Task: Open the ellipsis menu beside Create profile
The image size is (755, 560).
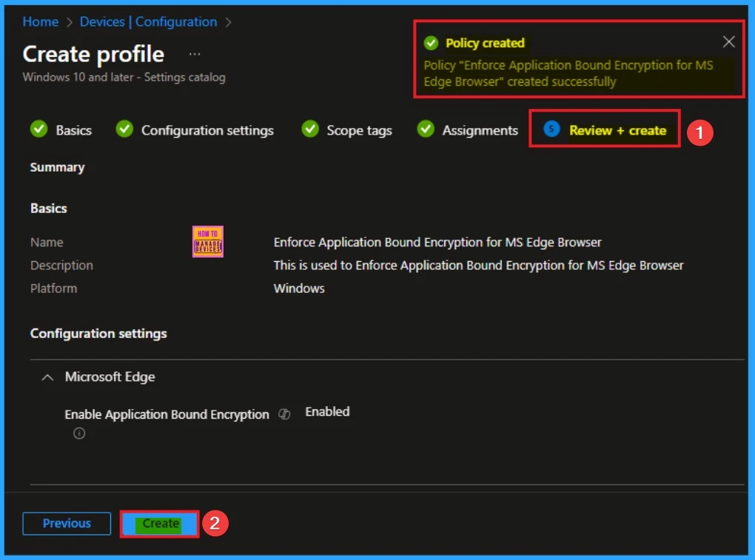Action: 195,54
